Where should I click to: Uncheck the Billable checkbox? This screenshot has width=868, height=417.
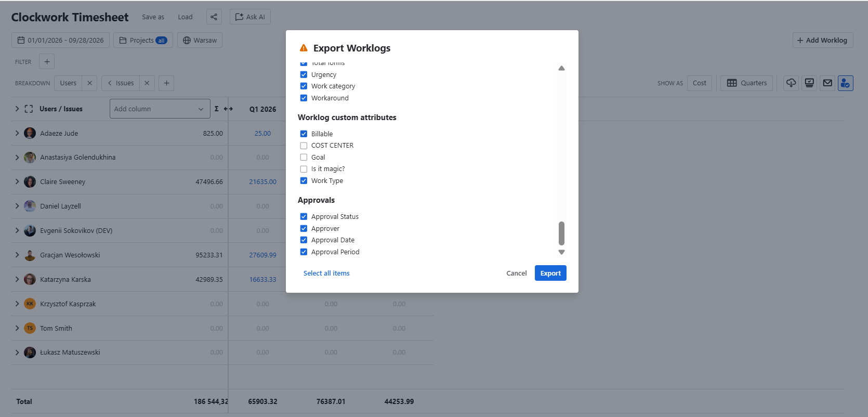(x=304, y=134)
